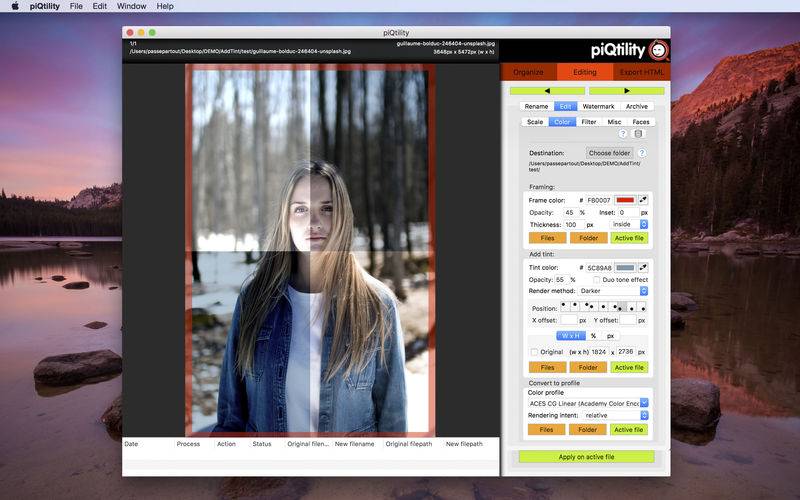Select the Faces sub-tab
Screen dimensions: 800x500
(641, 122)
